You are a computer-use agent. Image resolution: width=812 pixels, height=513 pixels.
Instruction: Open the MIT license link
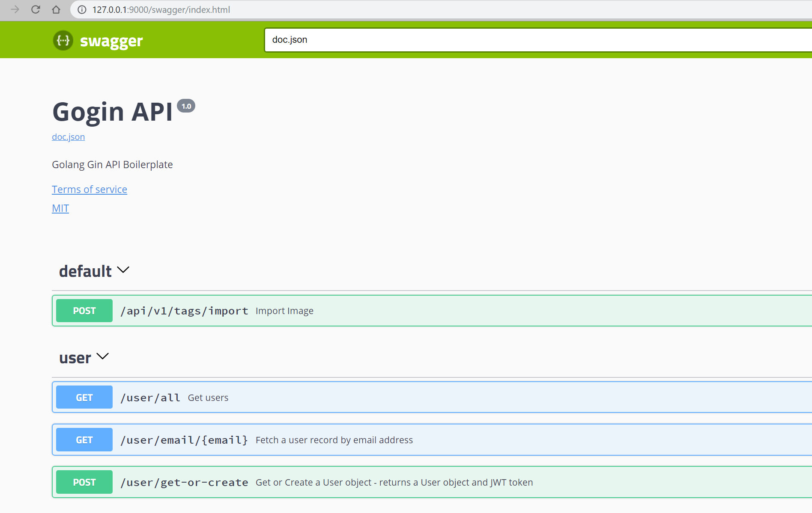(60, 208)
